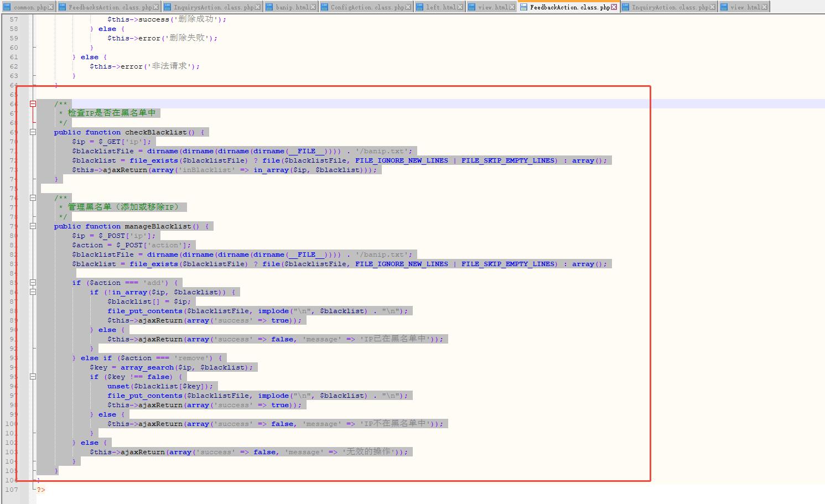Collapse the checkBlacklist function fold marker

33,132
